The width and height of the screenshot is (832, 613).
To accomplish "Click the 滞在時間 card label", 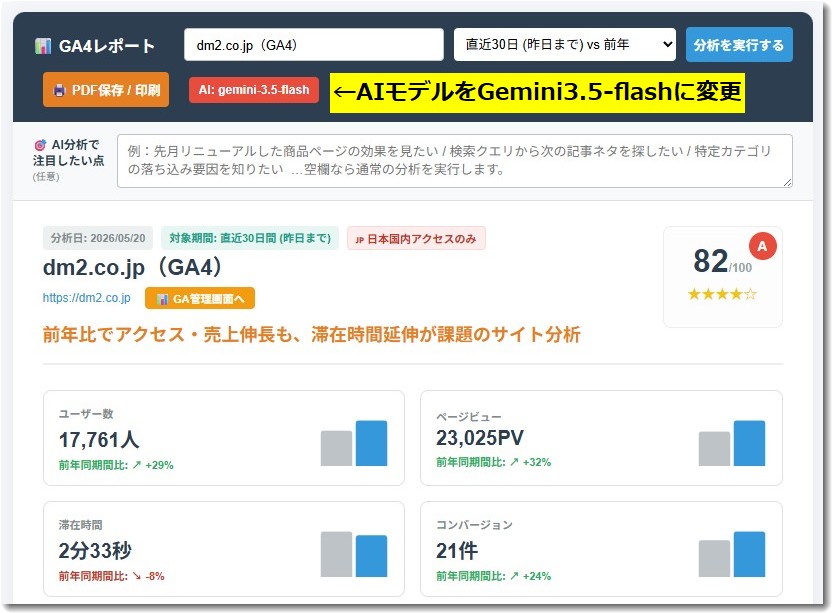I will 81,525.
